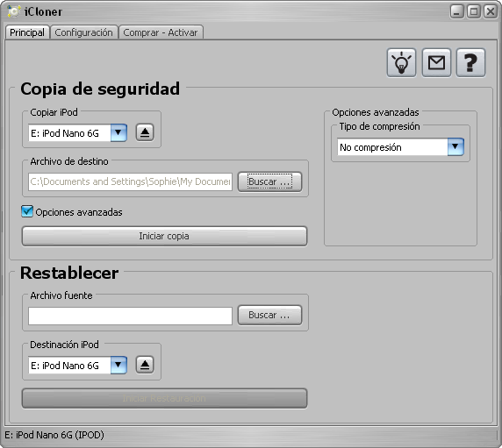The width and height of the screenshot is (502, 448).
Task: Click the iCloner title bar app icon
Action: click(14, 11)
